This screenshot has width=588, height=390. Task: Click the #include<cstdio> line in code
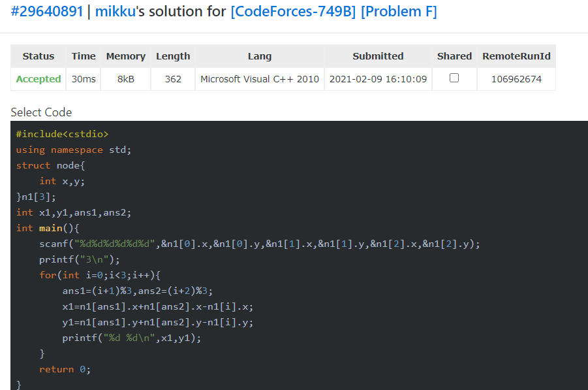[62, 134]
